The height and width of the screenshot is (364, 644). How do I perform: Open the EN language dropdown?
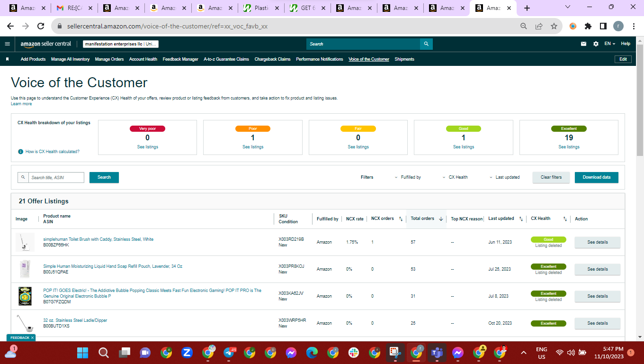pos(610,44)
